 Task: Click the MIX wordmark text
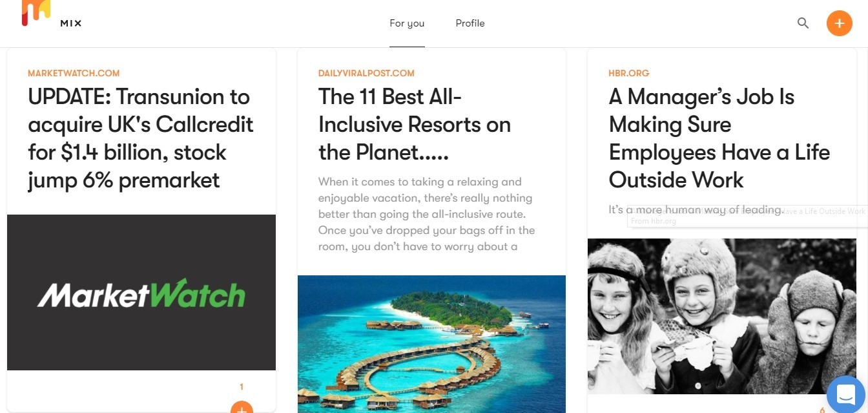click(x=70, y=23)
